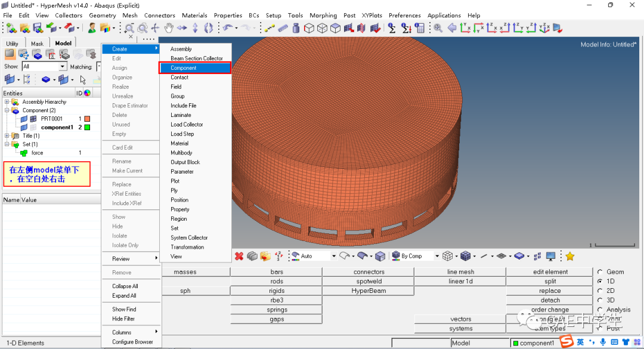
Task: Click the Previous View arrow icon
Action: [452, 28]
